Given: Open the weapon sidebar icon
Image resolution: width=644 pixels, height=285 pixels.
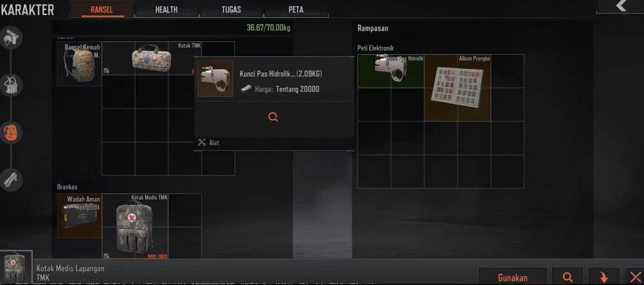Looking at the screenshot, I should 11,180.
